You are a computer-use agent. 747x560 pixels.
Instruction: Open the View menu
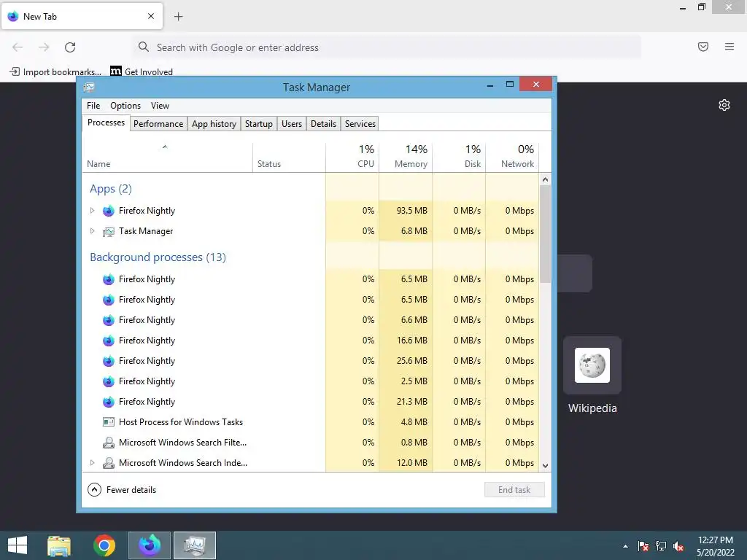click(160, 106)
